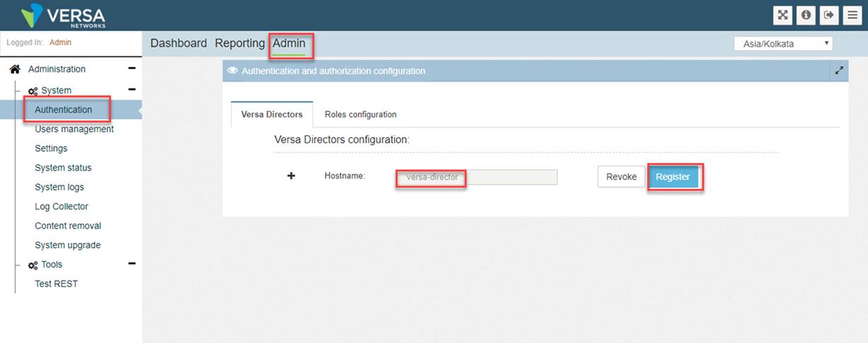868x343 pixels.
Task: Click the fullscreen expand icon in header
Action: point(783,15)
